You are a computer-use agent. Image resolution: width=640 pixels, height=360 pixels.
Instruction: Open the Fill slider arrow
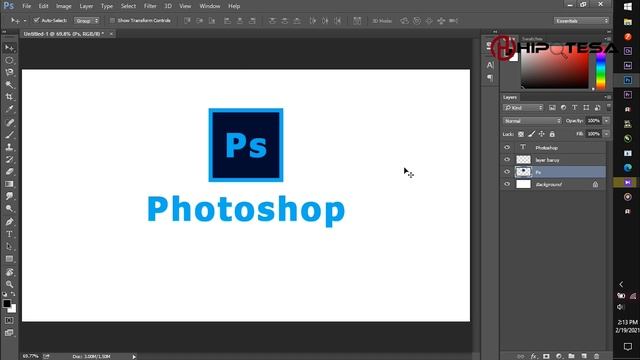(x=606, y=134)
